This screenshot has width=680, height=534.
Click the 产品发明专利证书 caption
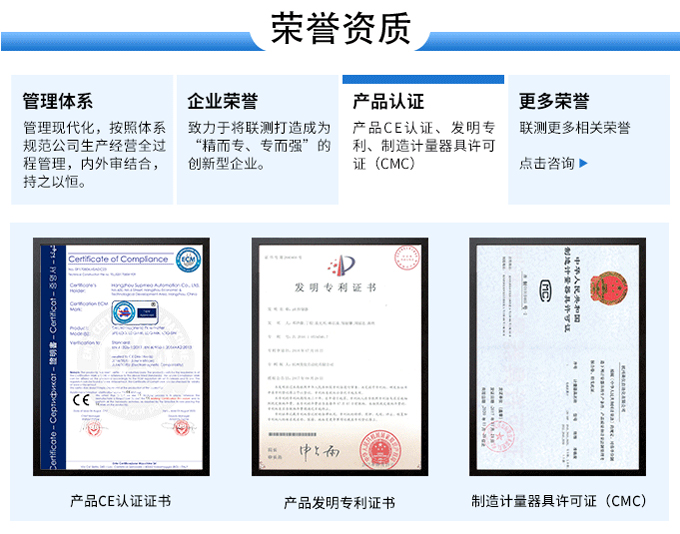[339, 502]
